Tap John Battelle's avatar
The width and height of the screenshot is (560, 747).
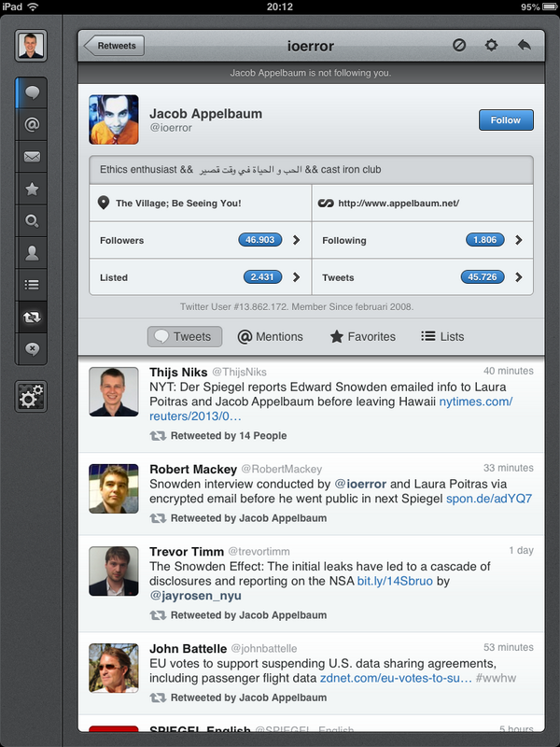(x=113, y=669)
